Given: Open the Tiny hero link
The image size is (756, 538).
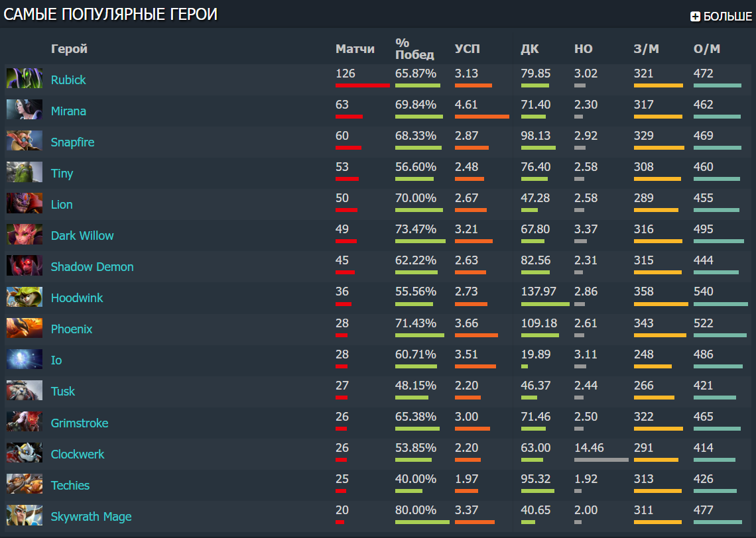Looking at the screenshot, I should tap(62, 174).
